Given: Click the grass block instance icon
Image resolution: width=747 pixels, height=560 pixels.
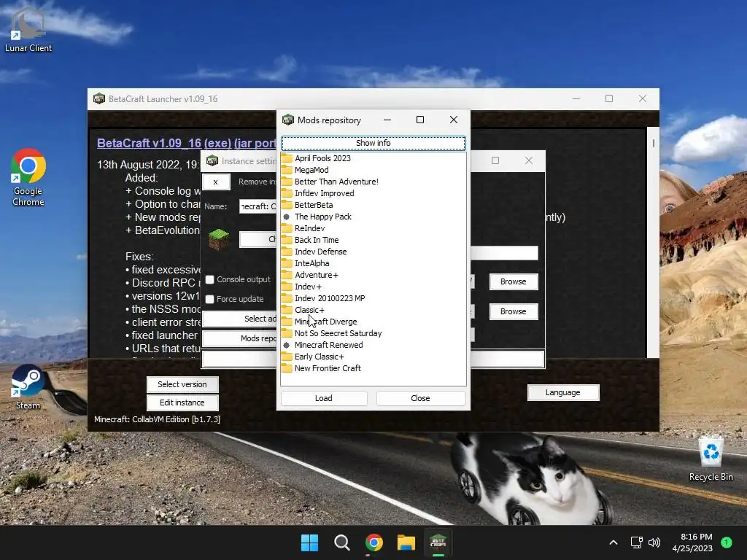Looking at the screenshot, I should (x=219, y=239).
